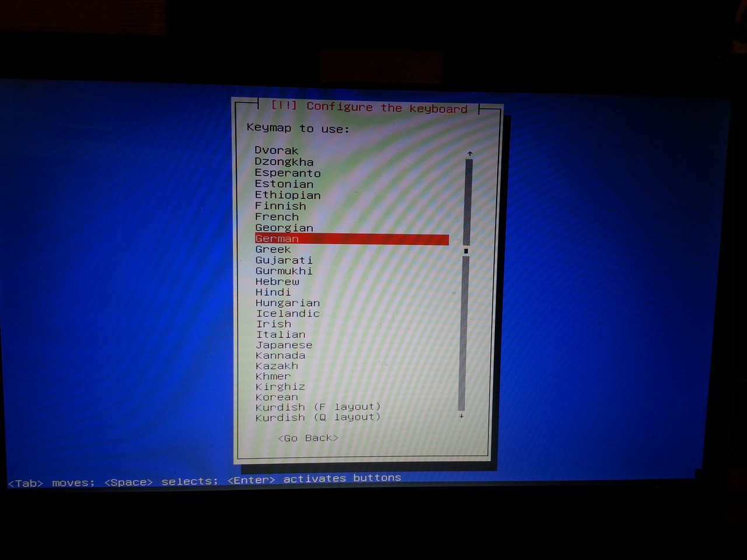Pick the Irish keymap row
The width and height of the screenshot is (747, 560).
point(274,324)
